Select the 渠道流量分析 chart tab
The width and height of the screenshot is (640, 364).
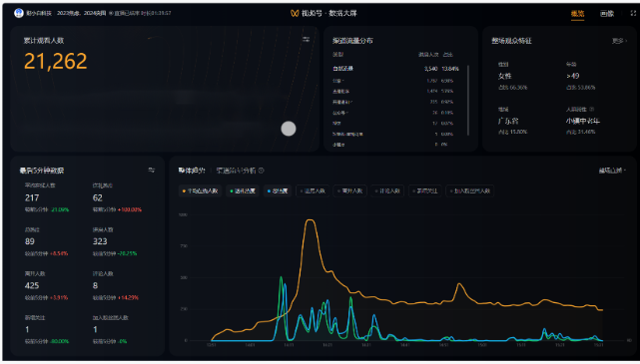235,171
